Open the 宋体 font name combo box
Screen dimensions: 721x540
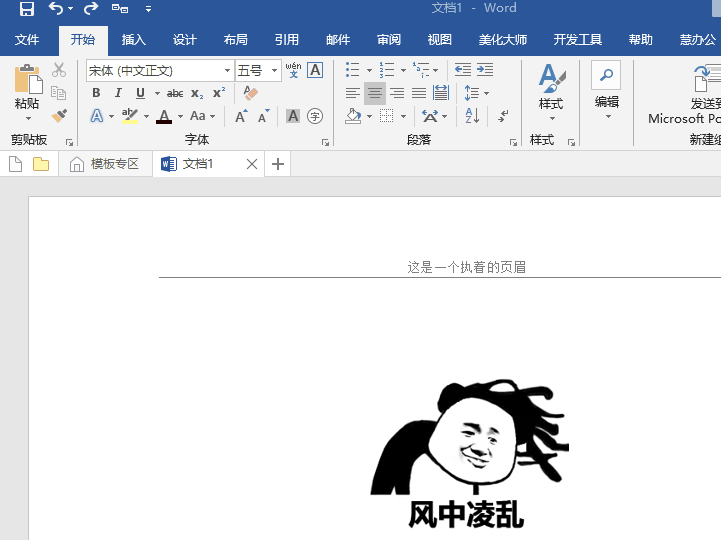pyautogui.click(x=160, y=70)
